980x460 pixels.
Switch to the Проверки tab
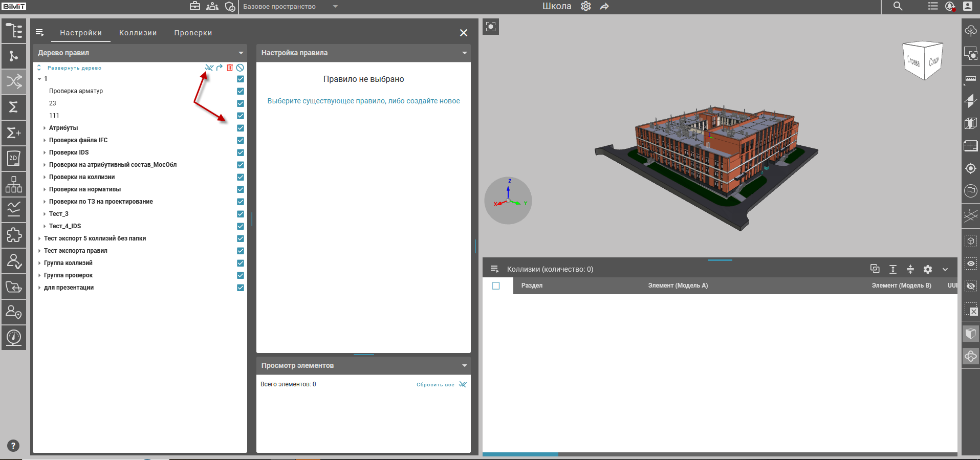pyautogui.click(x=193, y=33)
